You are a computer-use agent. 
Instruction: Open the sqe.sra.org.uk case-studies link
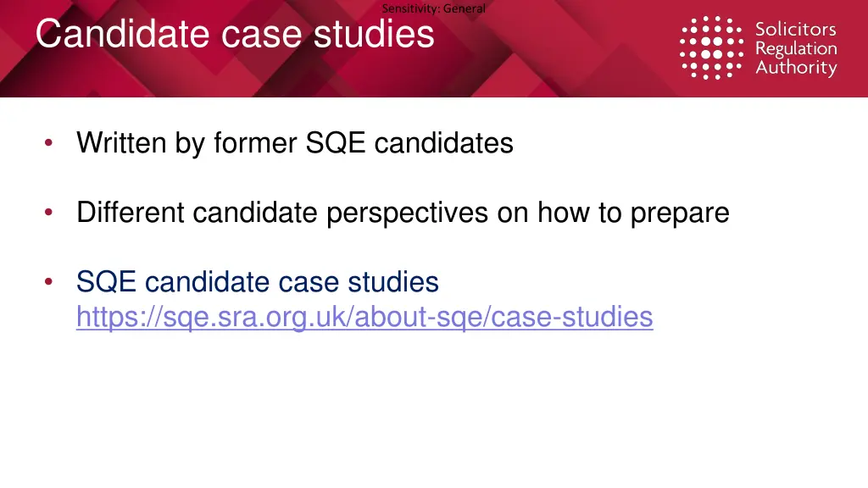[364, 317]
